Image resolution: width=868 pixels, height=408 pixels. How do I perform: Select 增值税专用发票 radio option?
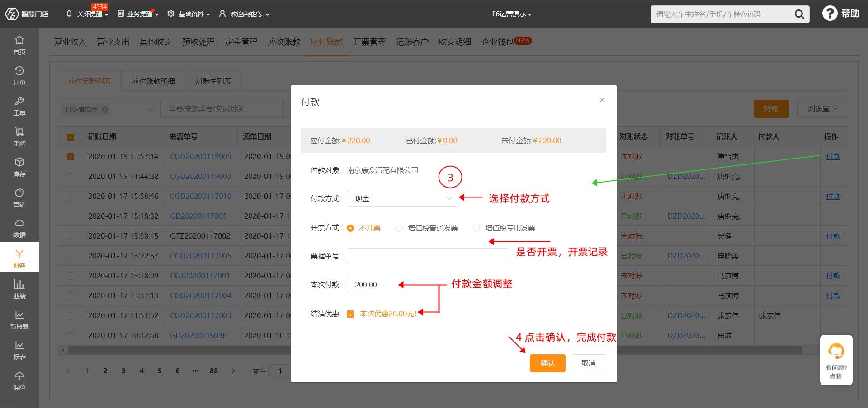476,228
